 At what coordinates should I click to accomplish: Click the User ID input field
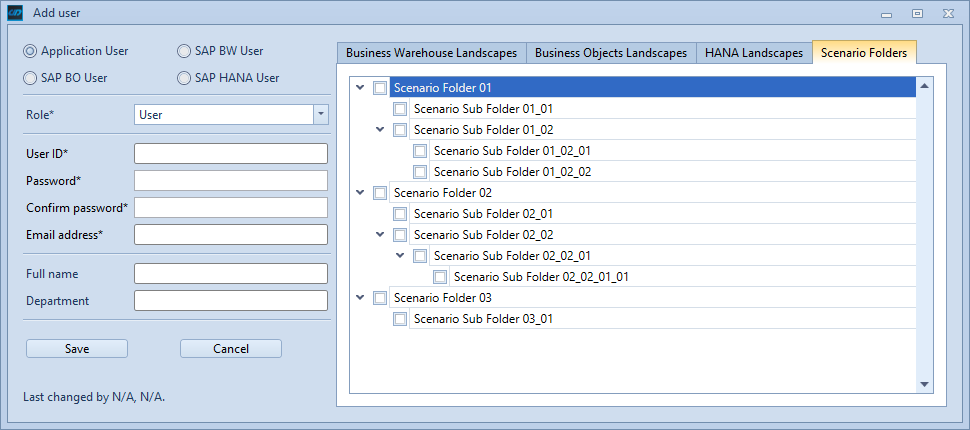230,154
